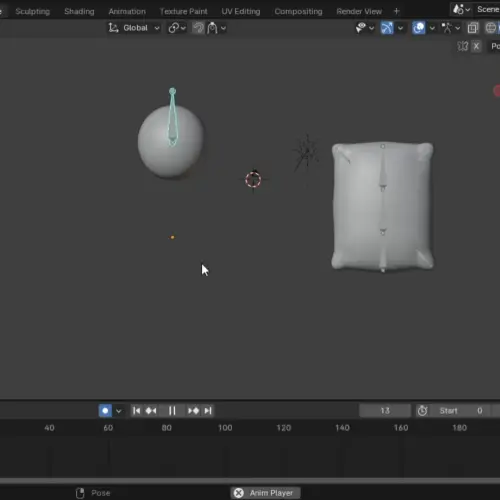Click the transform orientation axes icon
Image resolution: width=500 pixels, height=500 pixels.
[x=113, y=28]
